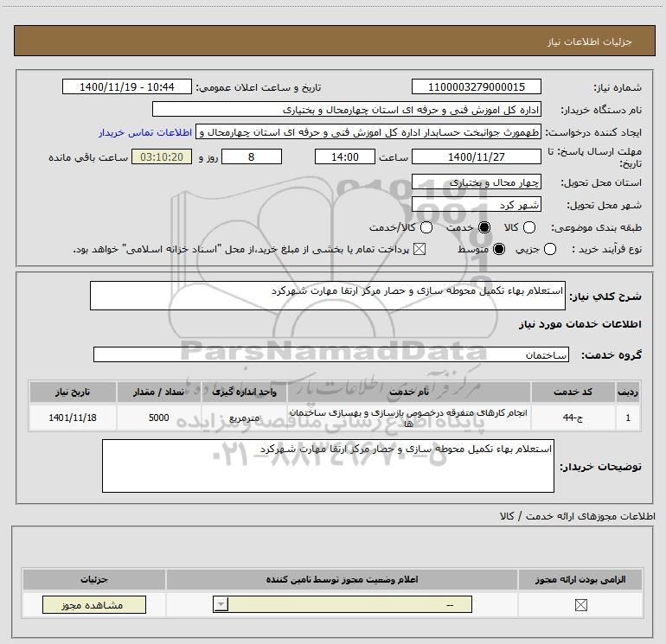Click the need date cell 1401/11/18
This screenshot has height=644, width=666.
73,418
